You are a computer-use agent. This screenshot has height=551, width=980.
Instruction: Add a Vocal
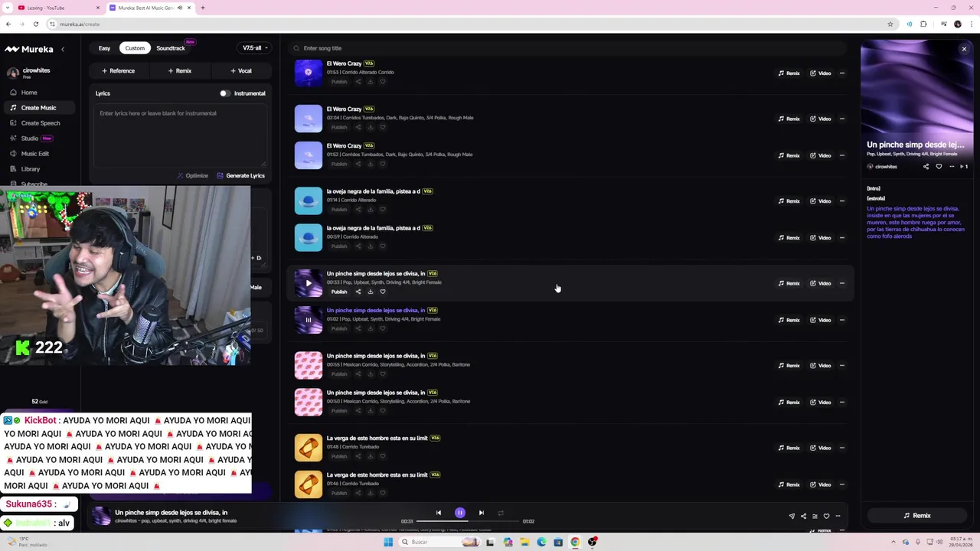point(241,71)
